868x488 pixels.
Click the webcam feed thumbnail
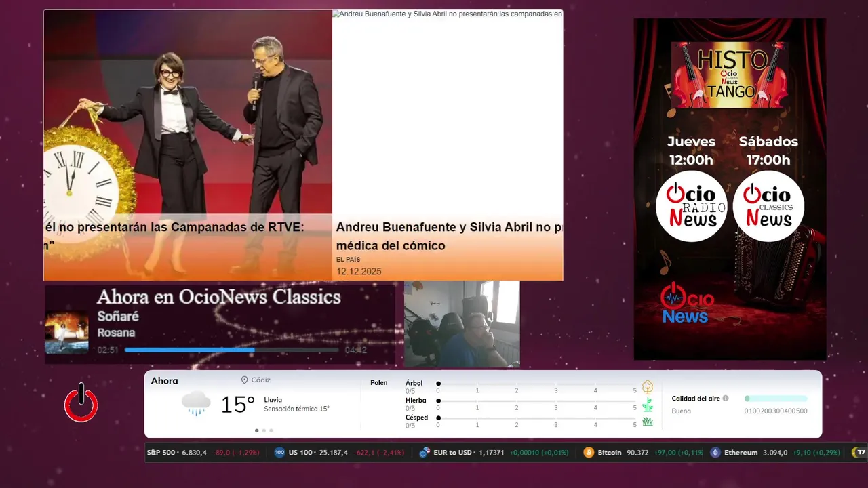pyautogui.click(x=462, y=324)
